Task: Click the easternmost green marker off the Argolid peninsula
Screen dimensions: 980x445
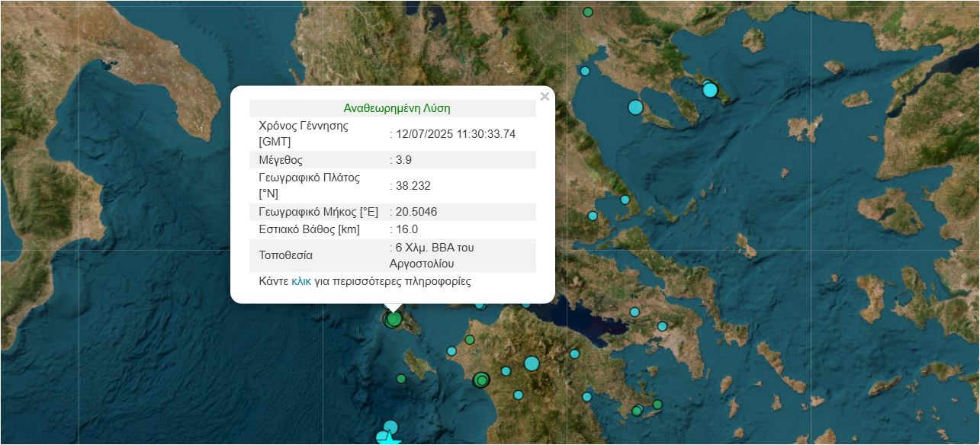Action: pos(657,405)
